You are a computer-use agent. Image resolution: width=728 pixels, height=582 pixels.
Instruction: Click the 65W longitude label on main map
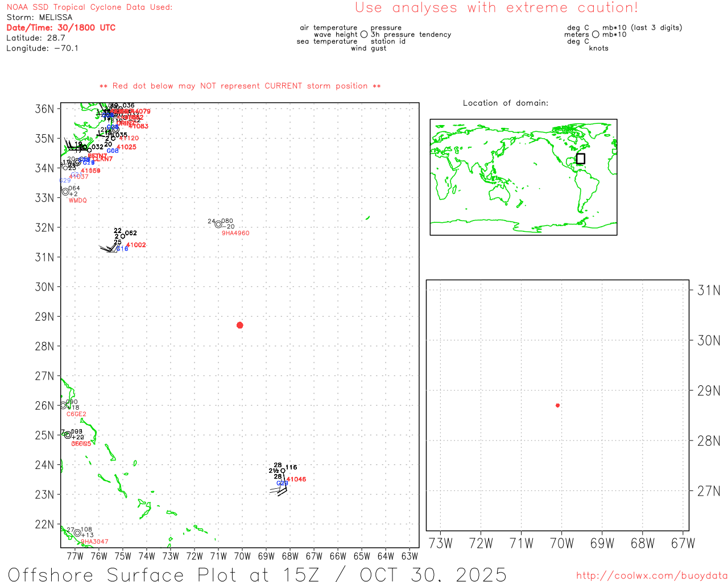tap(362, 556)
